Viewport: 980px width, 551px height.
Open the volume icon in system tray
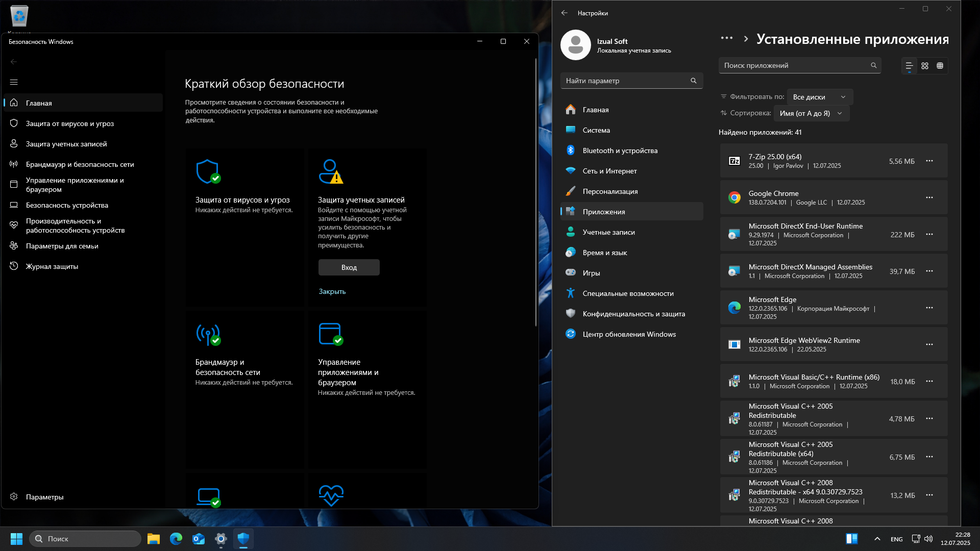point(928,539)
